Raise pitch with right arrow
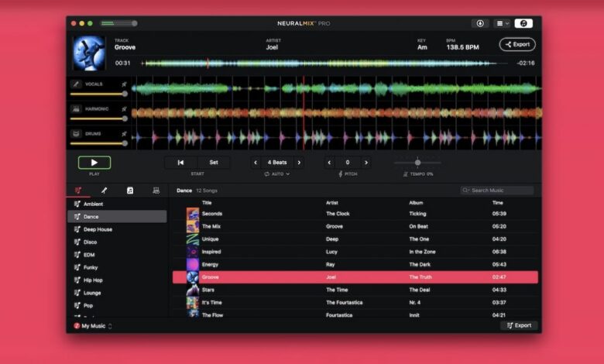 pyautogui.click(x=366, y=163)
